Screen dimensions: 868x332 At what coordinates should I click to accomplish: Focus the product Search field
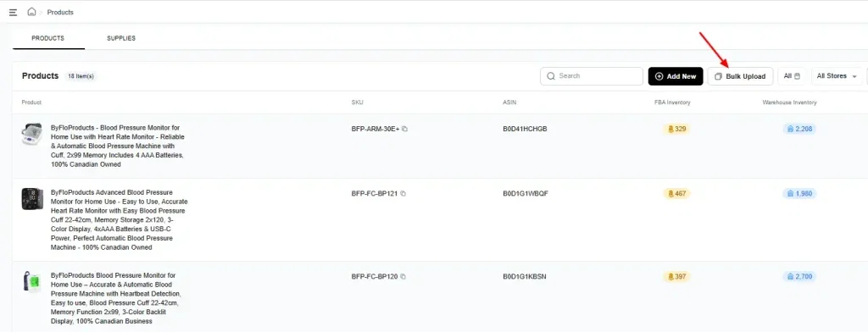(x=591, y=76)
